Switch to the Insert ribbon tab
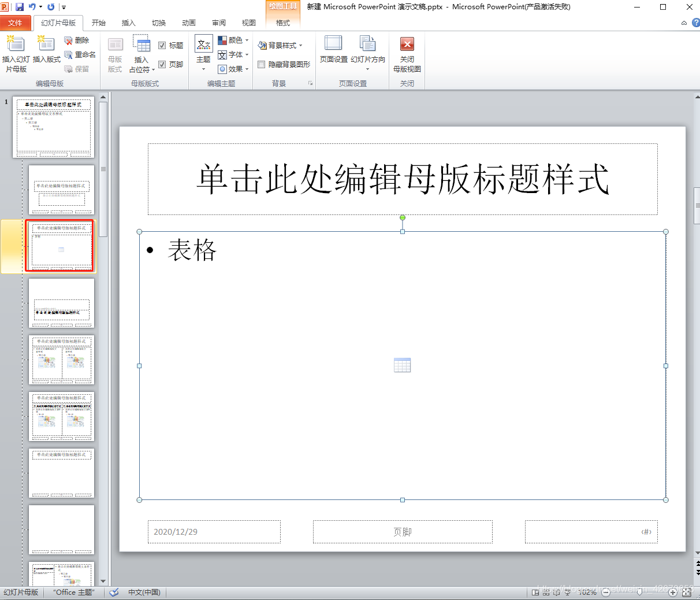This screenshot has width=700, height=600. [x=128, y=23]
